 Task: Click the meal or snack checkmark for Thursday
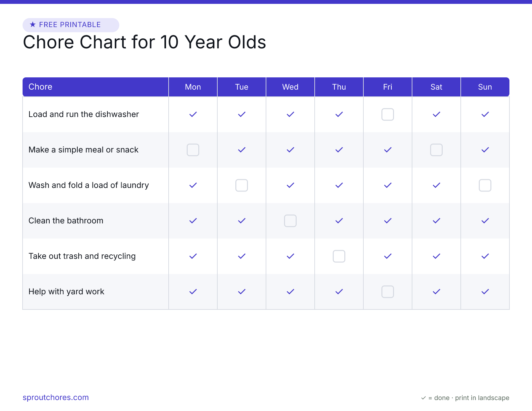(339, 150)
